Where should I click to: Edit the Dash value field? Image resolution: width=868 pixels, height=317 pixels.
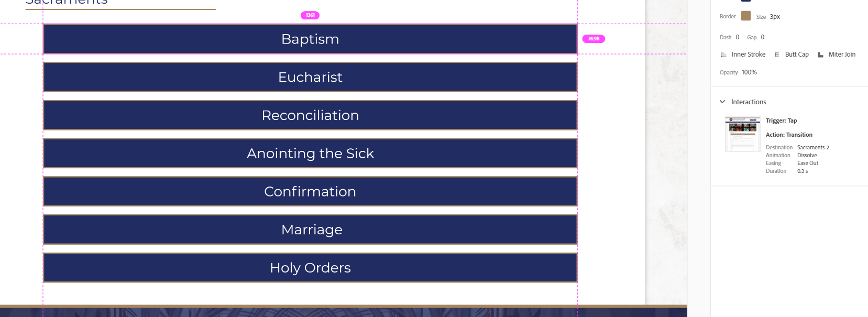tap(738, 37)
